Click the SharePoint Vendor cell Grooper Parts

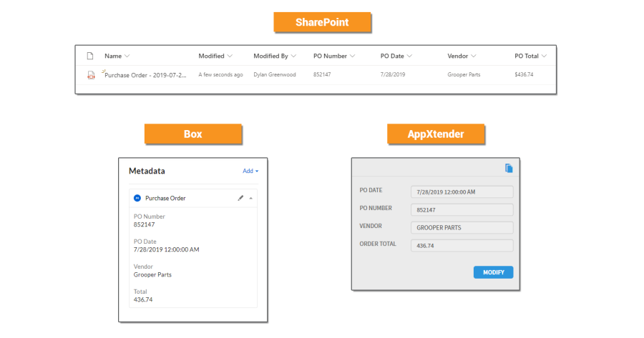464,74
